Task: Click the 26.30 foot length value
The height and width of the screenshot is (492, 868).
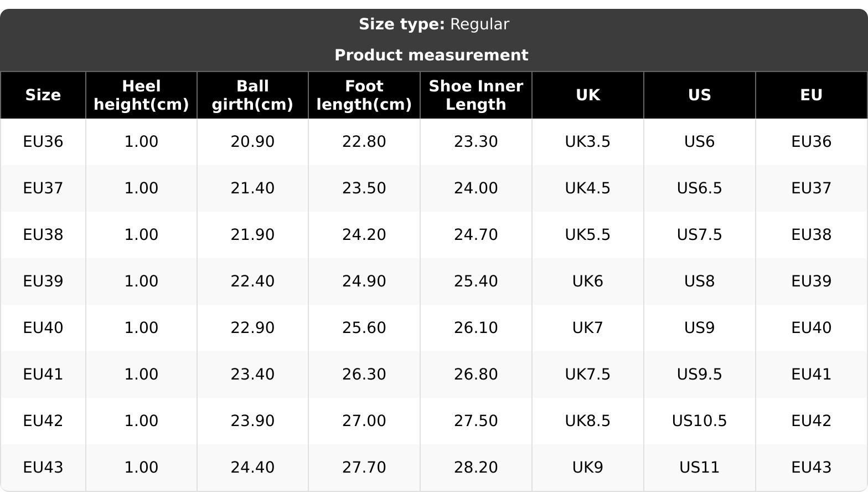Action: [364, 375]
